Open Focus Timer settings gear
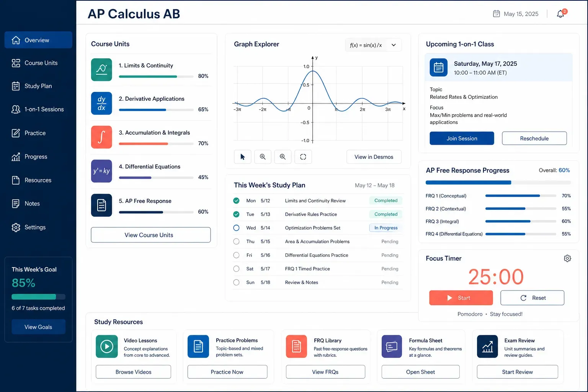Screen dimensions: 588x392 (x=567, y=258)
